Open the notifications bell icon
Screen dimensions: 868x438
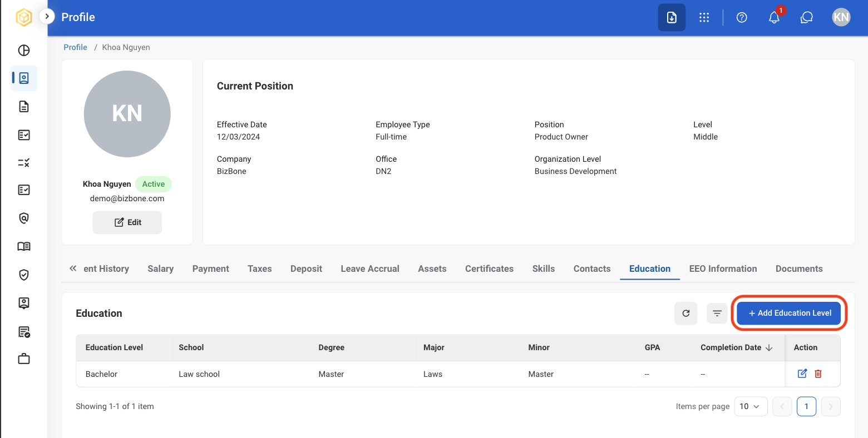[774, 17]
